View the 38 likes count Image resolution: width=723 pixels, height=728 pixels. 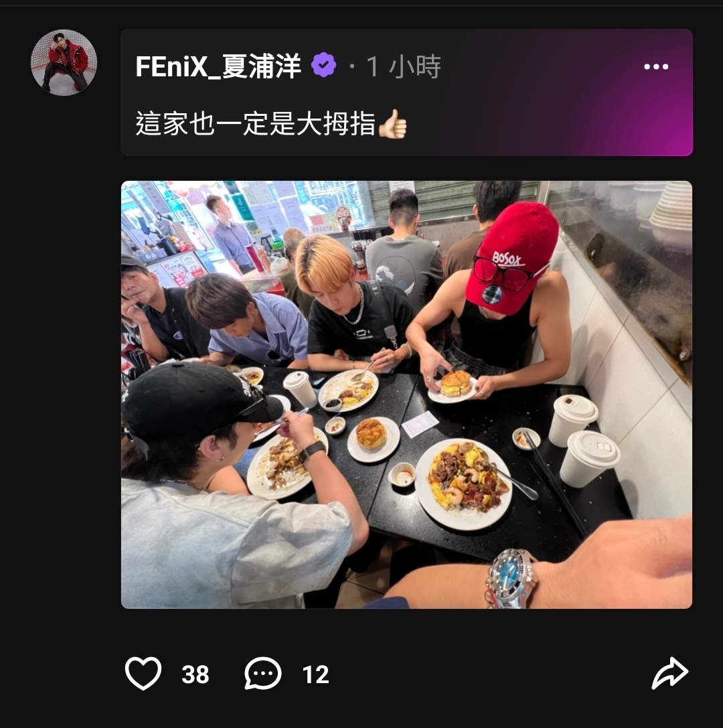[195, 674]
